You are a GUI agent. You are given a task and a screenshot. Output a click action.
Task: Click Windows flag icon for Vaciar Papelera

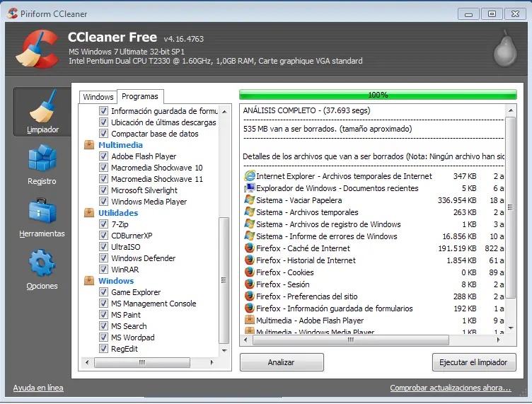click(249, 200)
